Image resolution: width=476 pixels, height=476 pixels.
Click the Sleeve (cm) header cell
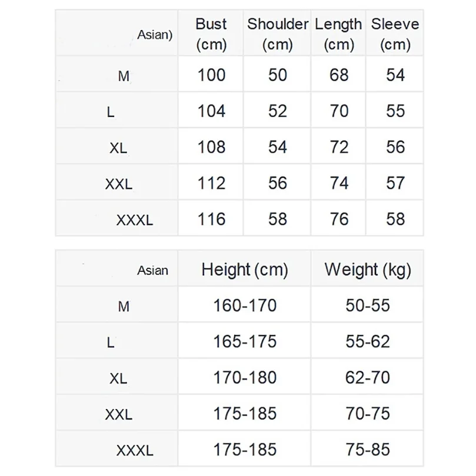(x=395, y=34)
